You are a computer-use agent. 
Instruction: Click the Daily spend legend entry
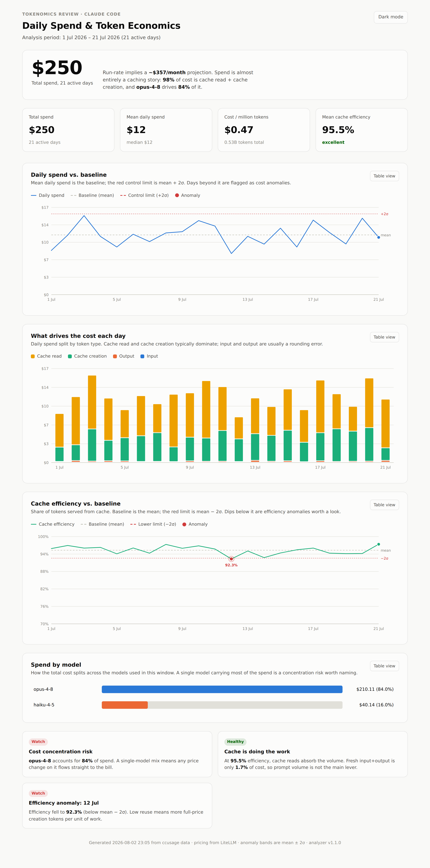48,195
